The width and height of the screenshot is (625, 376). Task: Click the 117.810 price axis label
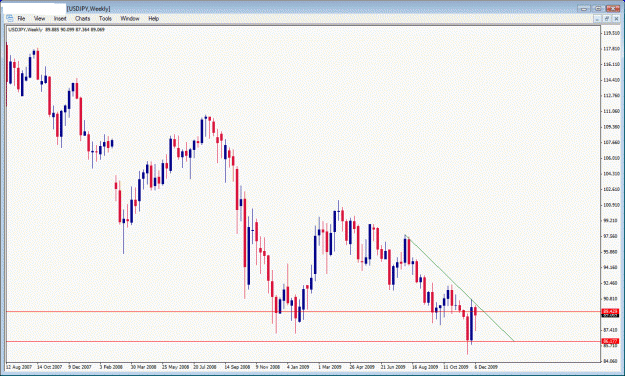(611, 49)
